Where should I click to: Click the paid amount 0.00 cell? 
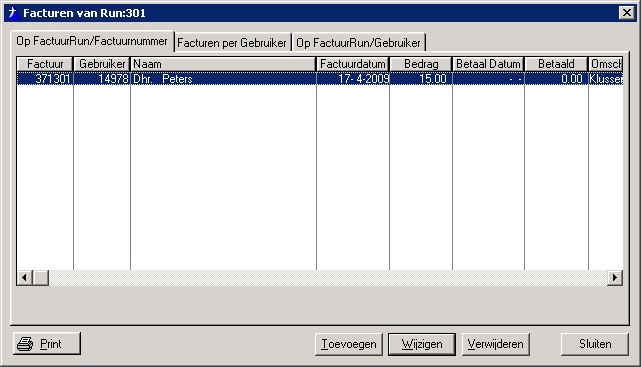[556, 78]
